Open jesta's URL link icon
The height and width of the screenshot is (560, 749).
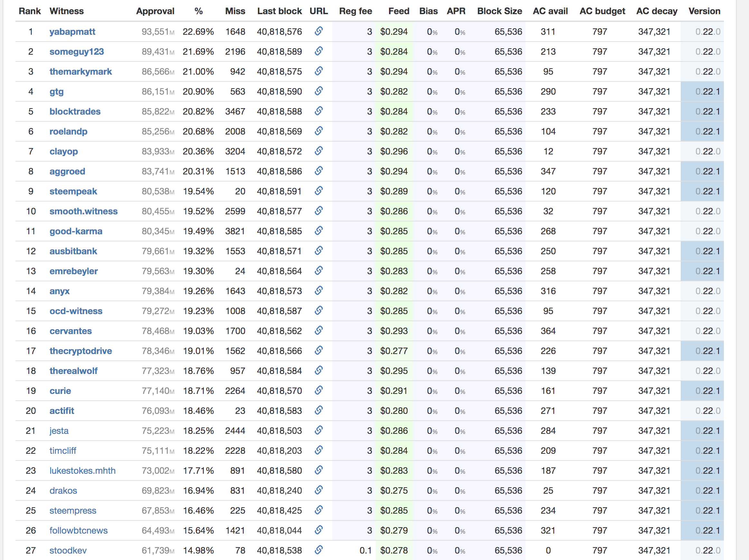(318, 430)
